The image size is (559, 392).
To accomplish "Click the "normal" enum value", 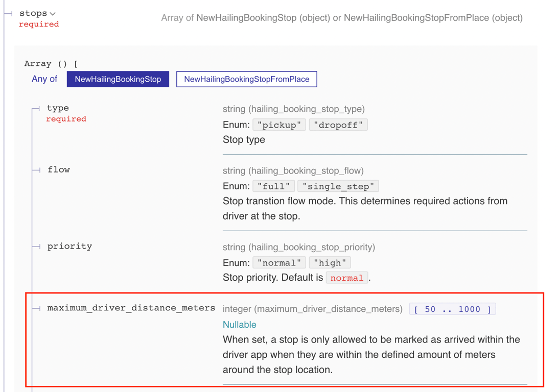I will tap(279, 263).
